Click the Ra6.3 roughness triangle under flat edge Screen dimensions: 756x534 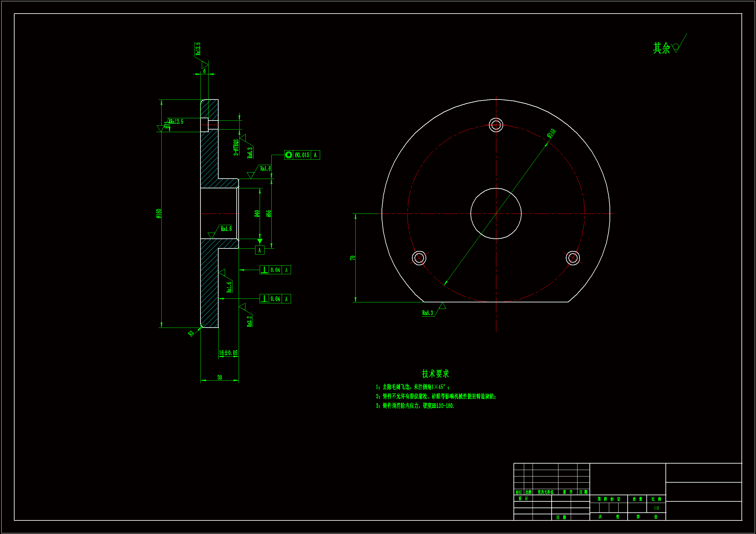pos(443,306)
